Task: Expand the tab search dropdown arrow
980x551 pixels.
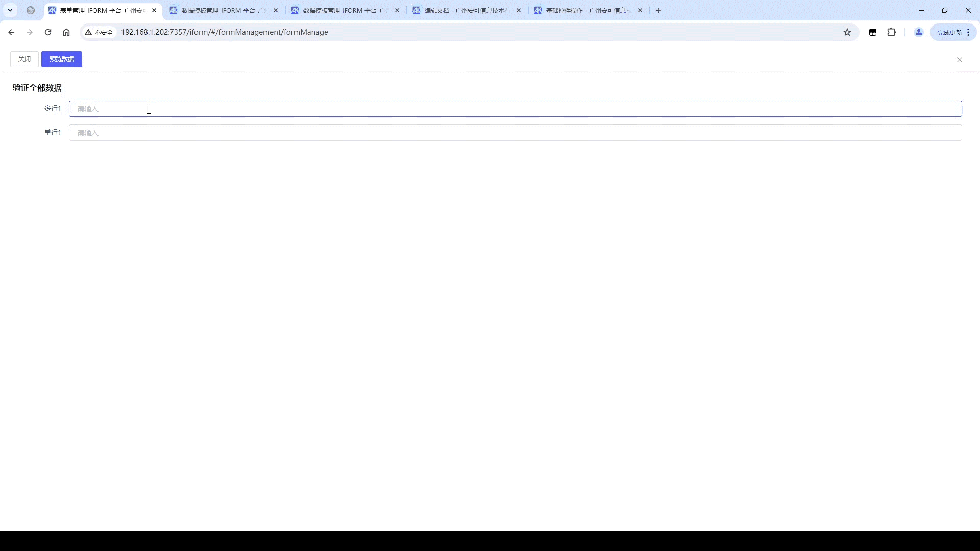Action: click(10, 10)
